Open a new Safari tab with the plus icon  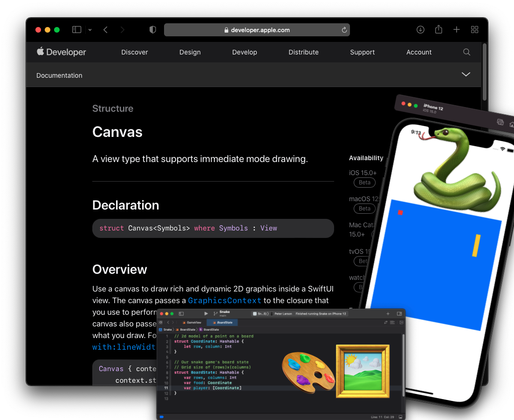[x=456, y=29]
